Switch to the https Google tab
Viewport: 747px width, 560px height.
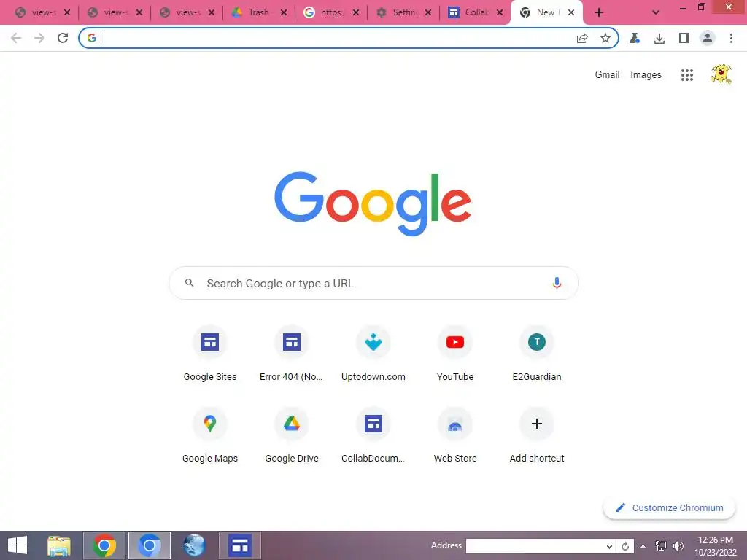[x=330, y=13]
